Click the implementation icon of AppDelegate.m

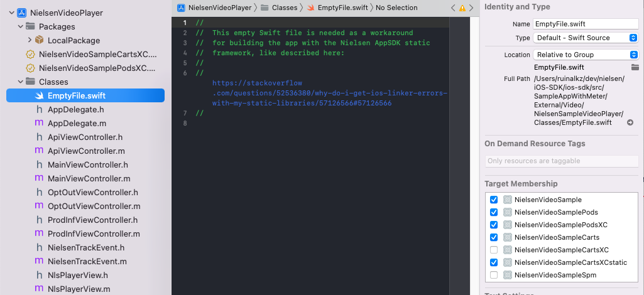point(39,123)
